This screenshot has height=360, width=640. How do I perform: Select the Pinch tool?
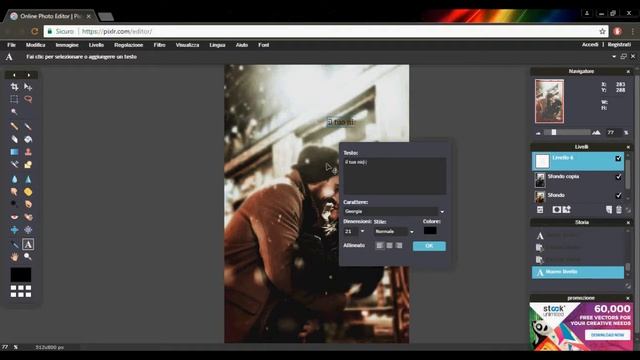point(28,230)
